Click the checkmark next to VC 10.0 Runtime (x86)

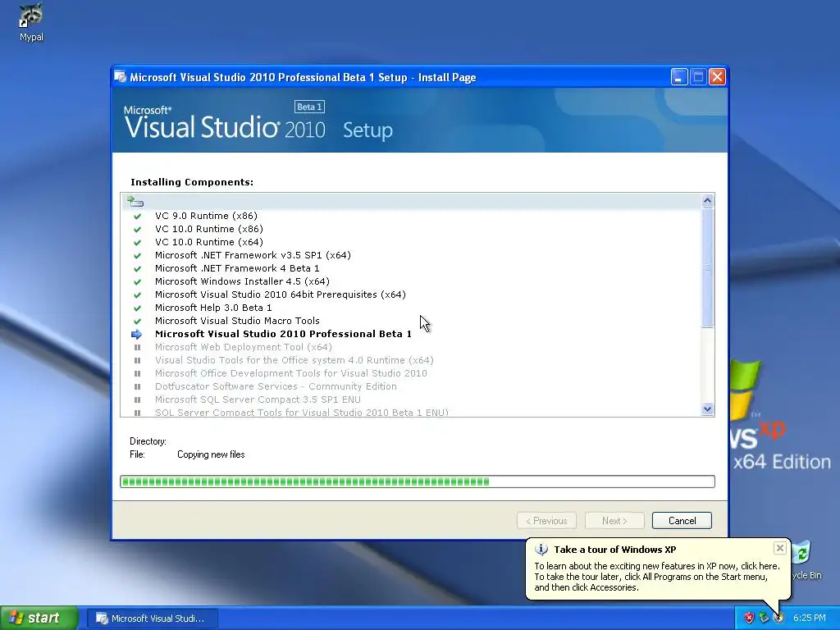pos(137,230)
